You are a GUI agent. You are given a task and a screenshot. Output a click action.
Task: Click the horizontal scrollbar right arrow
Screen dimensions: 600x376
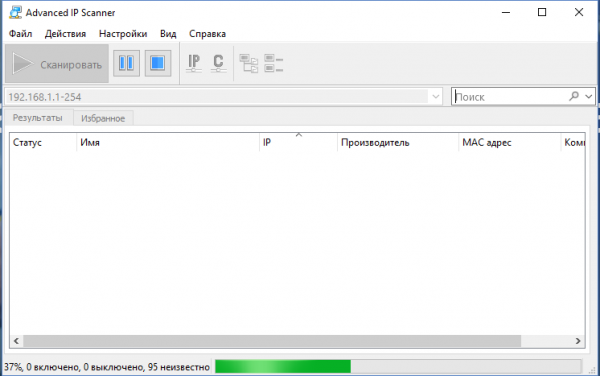(x=578, y=341)
